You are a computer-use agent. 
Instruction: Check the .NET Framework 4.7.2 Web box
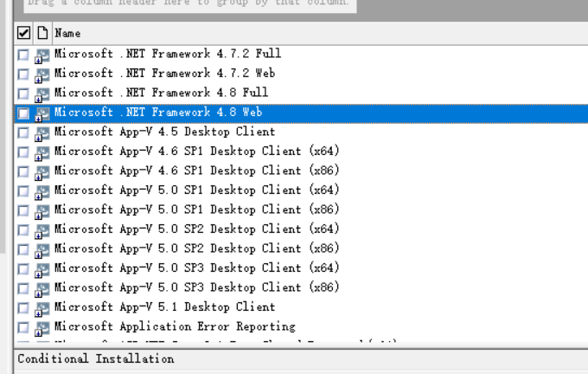point(23,74)
